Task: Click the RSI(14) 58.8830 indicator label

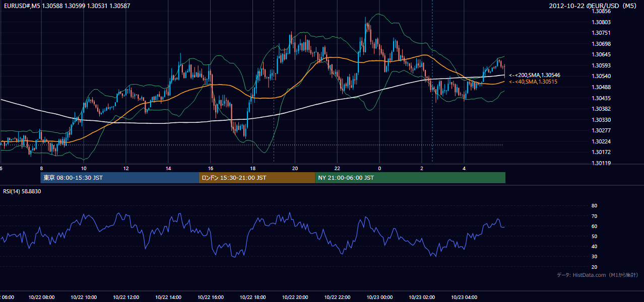Action: pyautogui.click(x=22, y=192)
